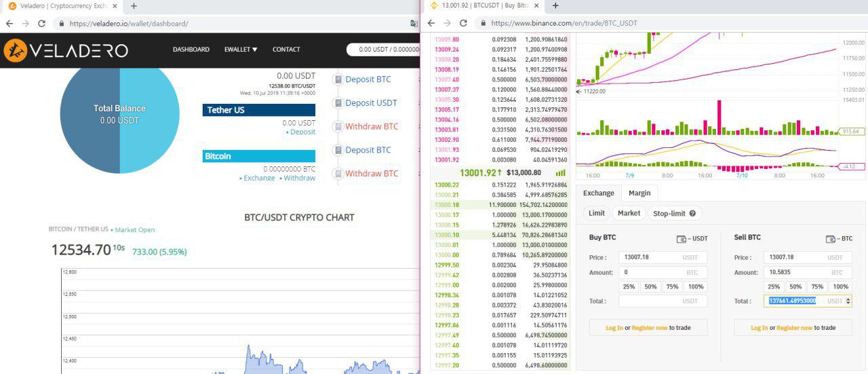
Task: Switch to the Margin tab on Binance
Action: 639,193
